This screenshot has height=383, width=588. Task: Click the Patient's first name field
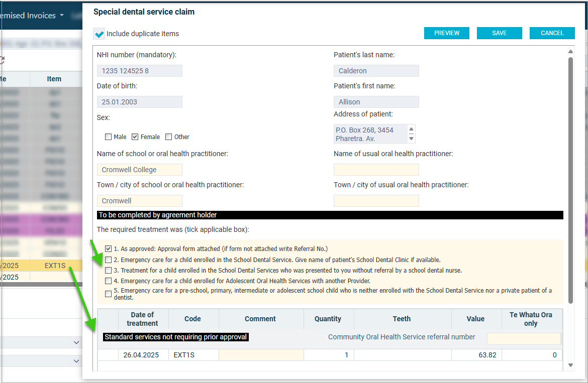(376, 102)
